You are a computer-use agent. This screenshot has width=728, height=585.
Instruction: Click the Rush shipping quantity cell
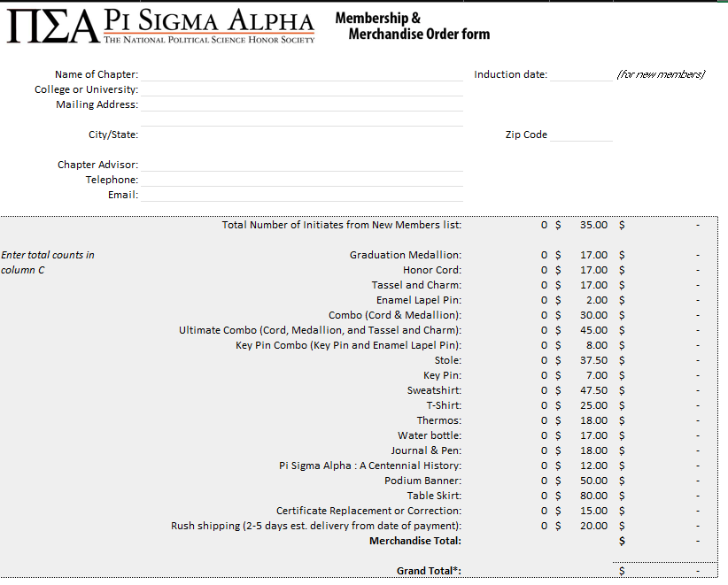point(507,526)
